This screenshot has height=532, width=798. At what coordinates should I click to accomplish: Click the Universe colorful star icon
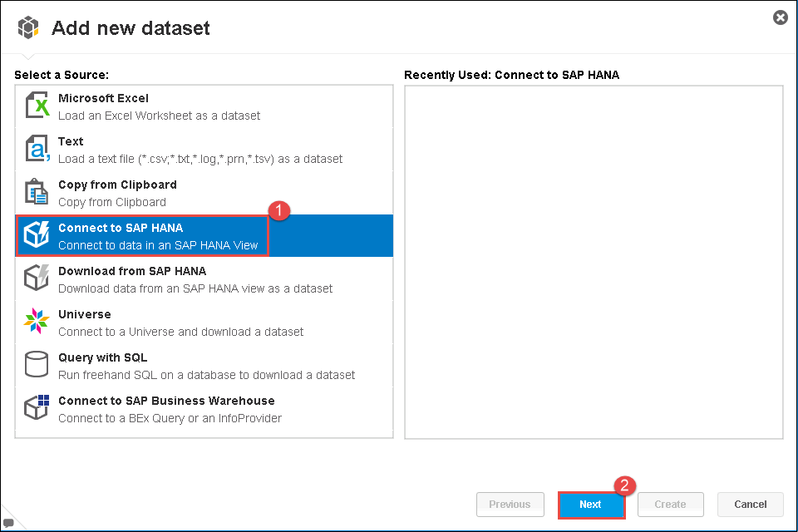[x=37, y=323]
